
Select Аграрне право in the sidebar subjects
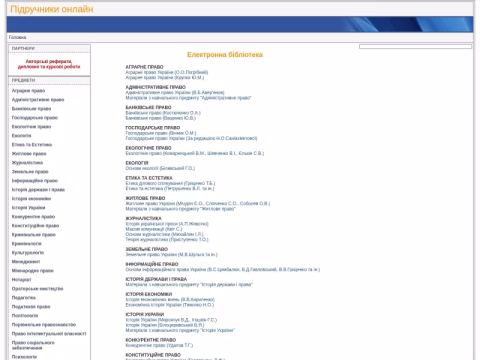[x=28, y=91]
